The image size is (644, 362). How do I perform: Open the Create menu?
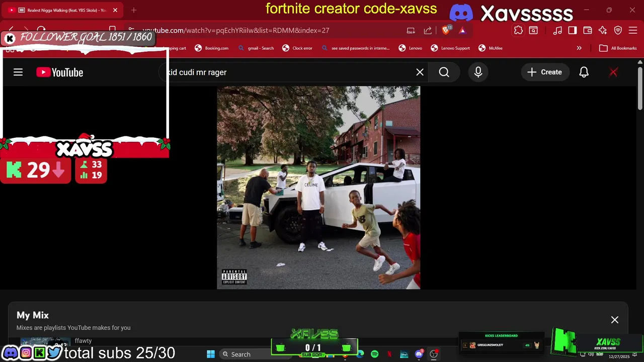coord(544,72)
